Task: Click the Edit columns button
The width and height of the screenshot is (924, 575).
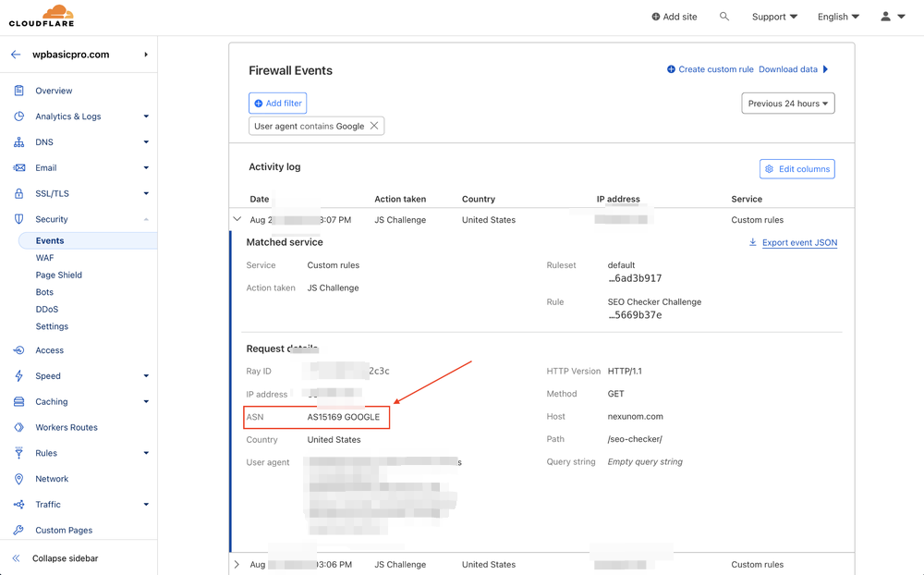Action: [796, 168]
